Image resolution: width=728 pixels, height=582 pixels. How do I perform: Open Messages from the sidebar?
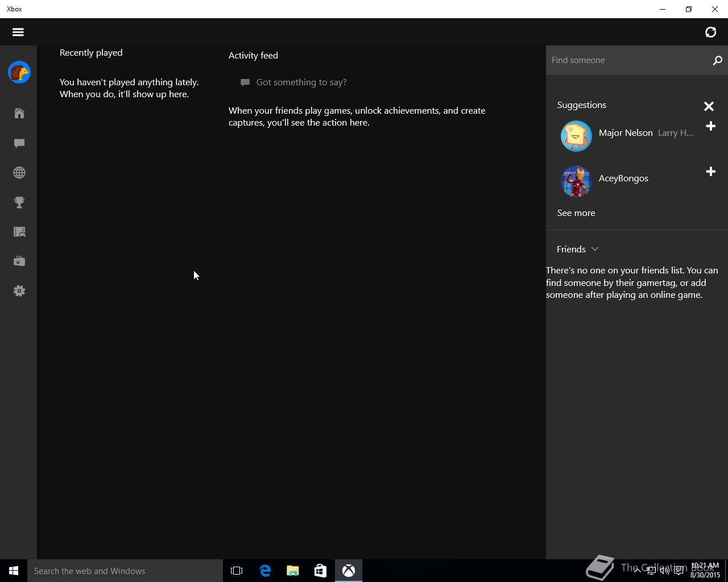click(x=19, y=143)
